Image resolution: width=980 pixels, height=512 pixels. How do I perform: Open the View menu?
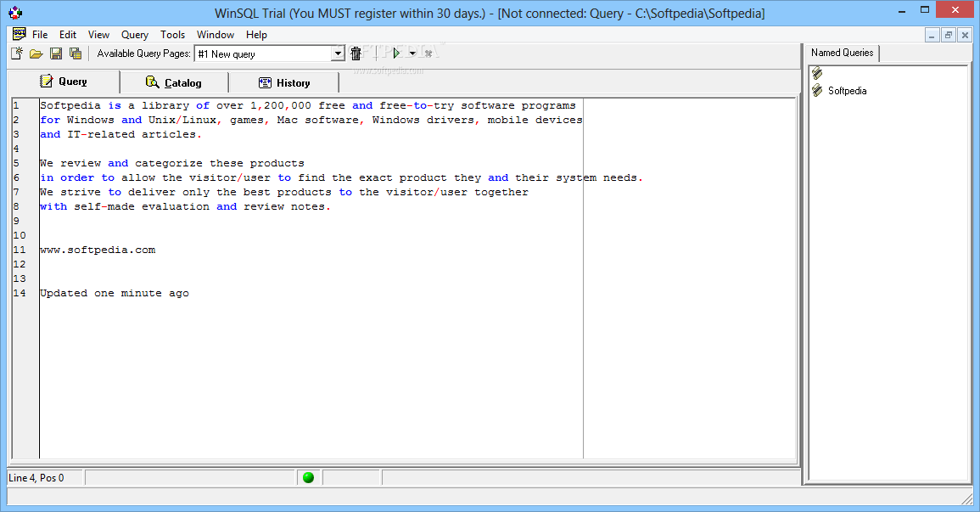click(98, 35)
